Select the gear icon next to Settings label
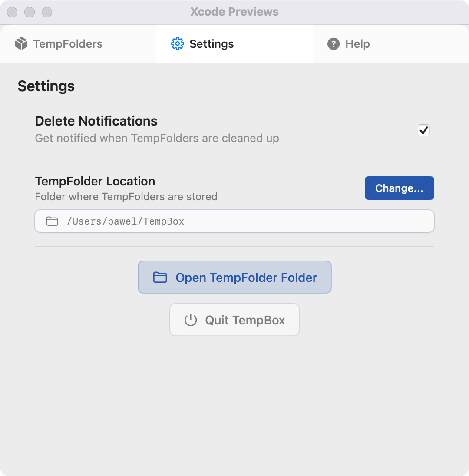The height and width of the screenshot is (476, 469). [177, 43]
